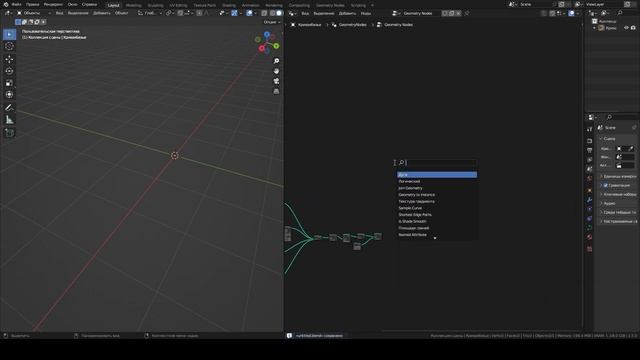
Task: Click the blue Z axis on gizmo
Action: [267, 35]
